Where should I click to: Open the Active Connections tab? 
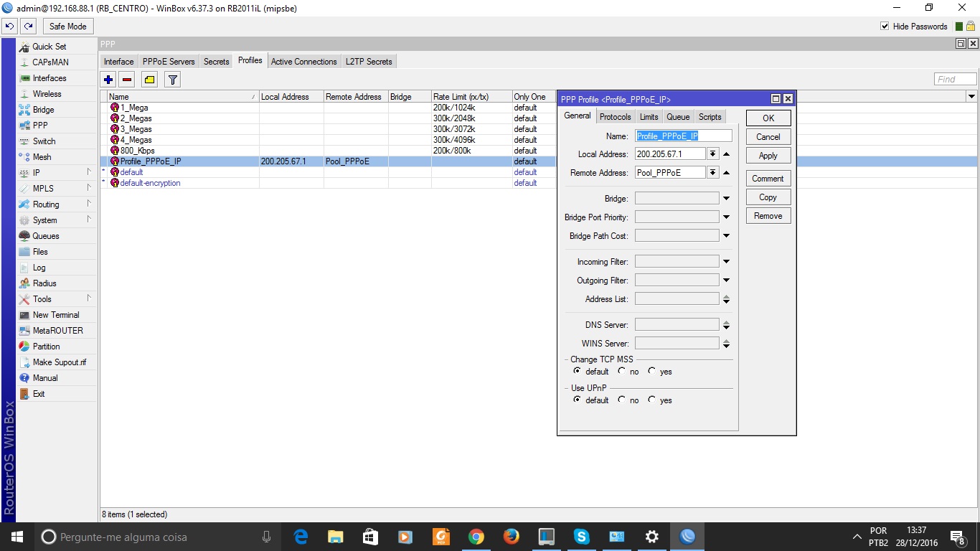(303, 62)
